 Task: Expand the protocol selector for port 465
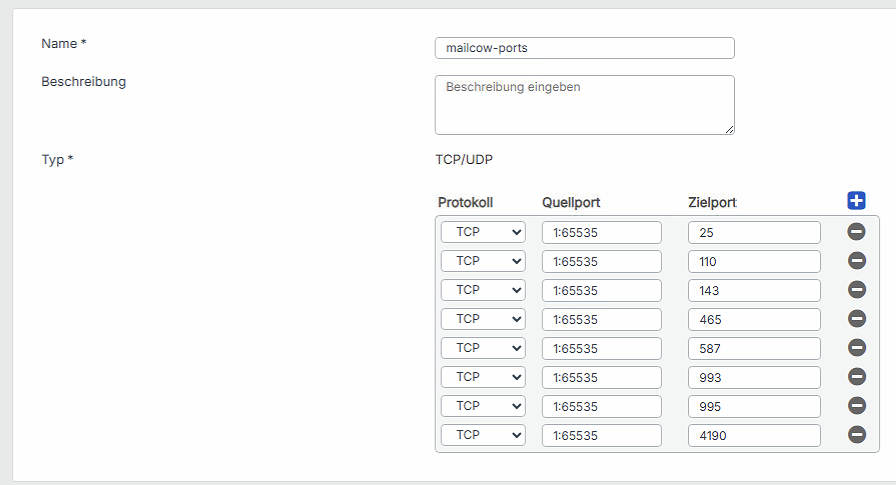[483, 319]
